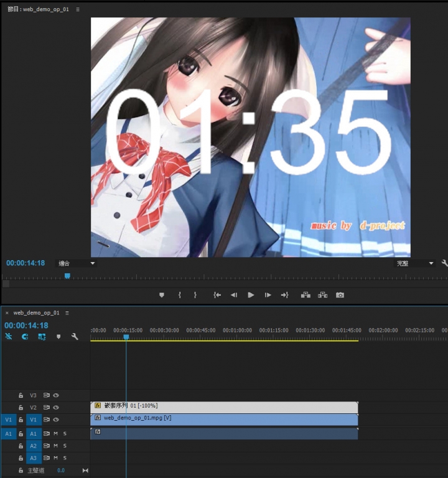Mute track A1
Viewport: 448px width, 478px height.
click(x=56, y=433)
